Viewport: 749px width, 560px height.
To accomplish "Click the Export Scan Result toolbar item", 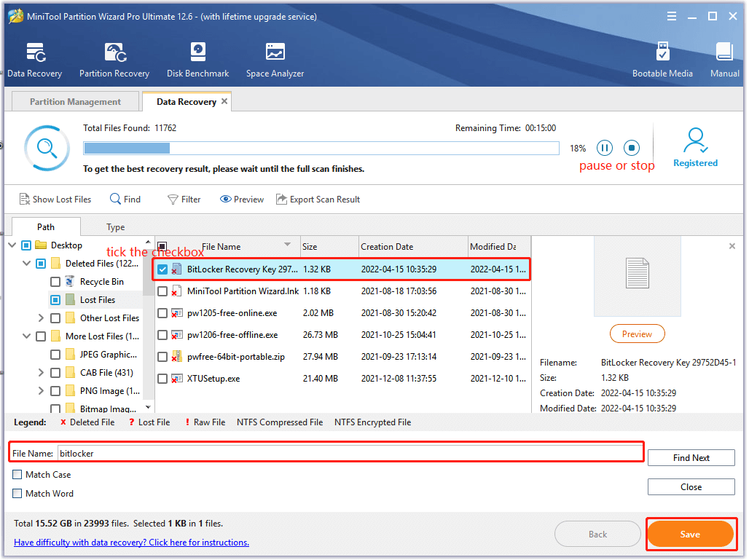I will click(318, 200).
